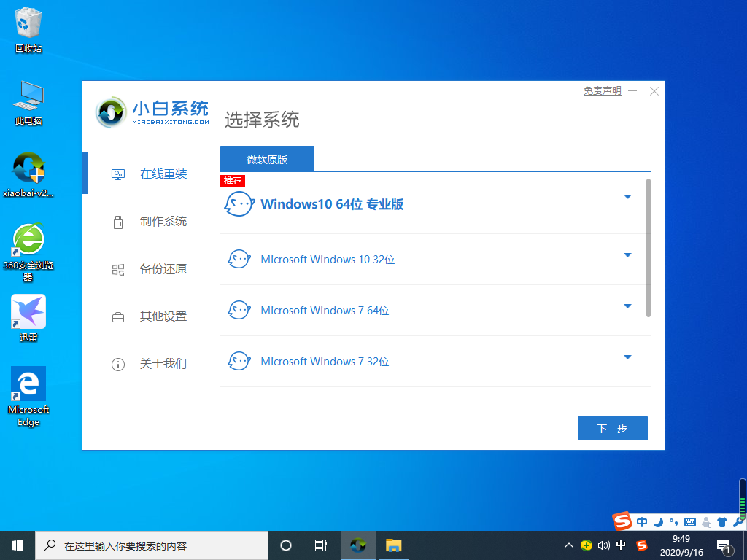Open 其他设置 toolbox item
This screenshot has width=747, height=560.
[163, 316]
